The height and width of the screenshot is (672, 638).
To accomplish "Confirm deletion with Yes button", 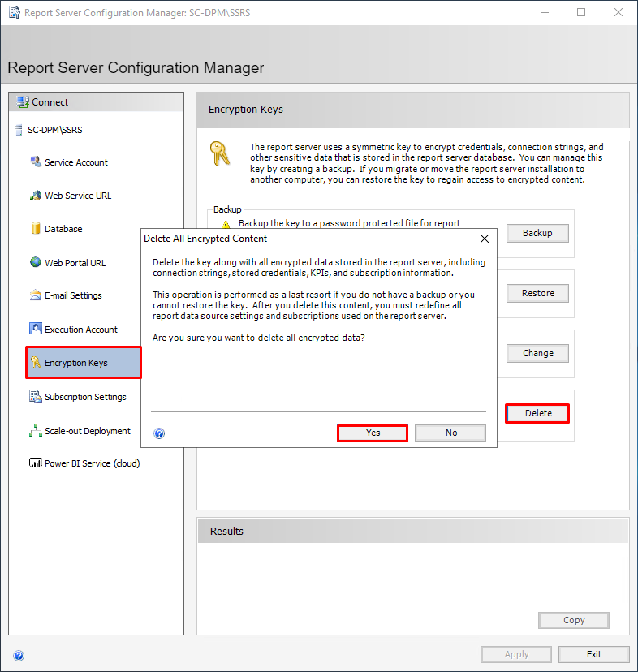I will 373,433.
